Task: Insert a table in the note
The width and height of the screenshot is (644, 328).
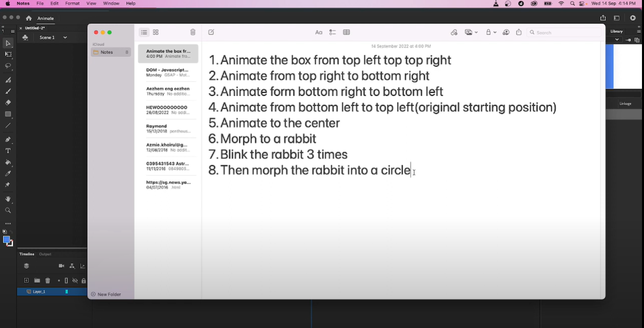Action: 347,32
